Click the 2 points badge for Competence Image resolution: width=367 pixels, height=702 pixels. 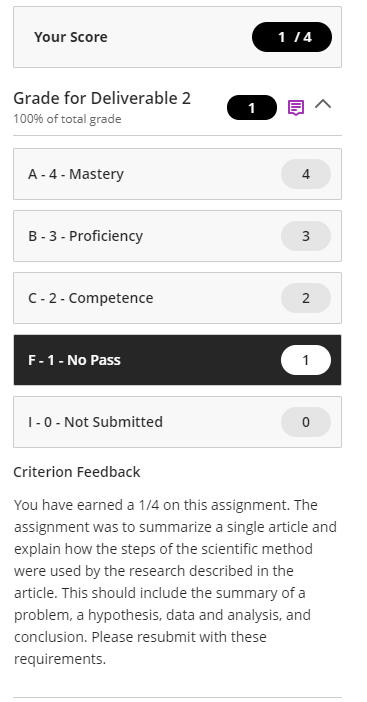(x=306, y=298)
